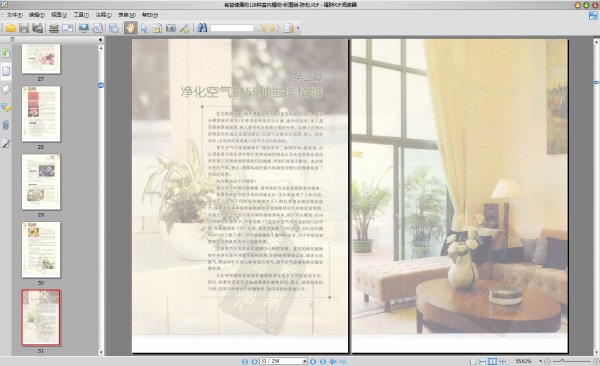Go to previous page button

254,361
